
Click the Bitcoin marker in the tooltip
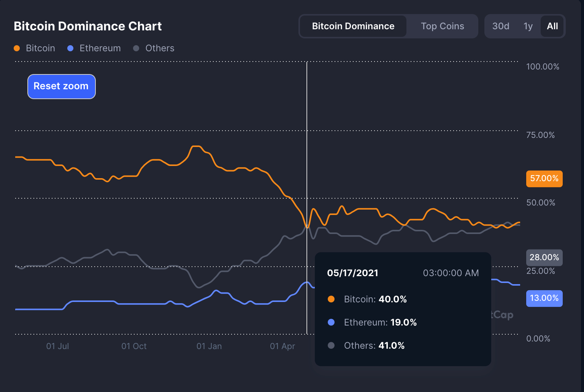point(331,299)
